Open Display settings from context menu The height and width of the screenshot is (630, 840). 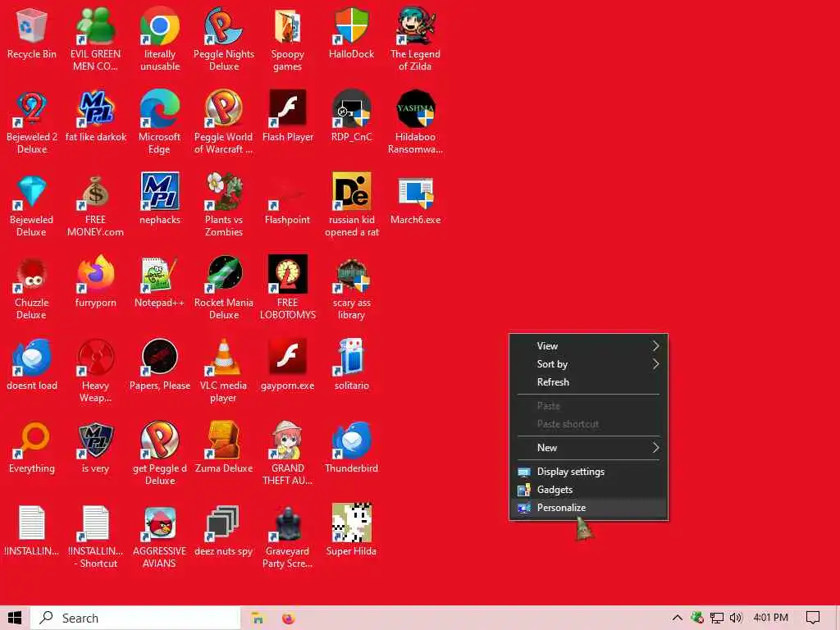[588, 472]
